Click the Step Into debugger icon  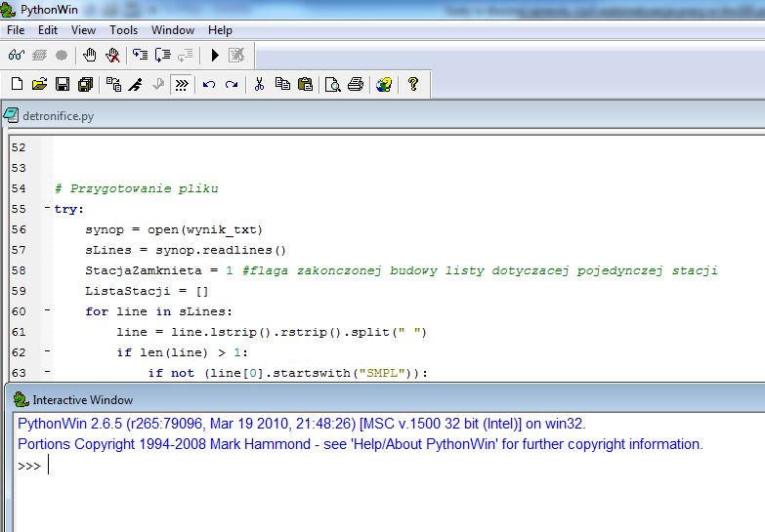tap(141, 55)
